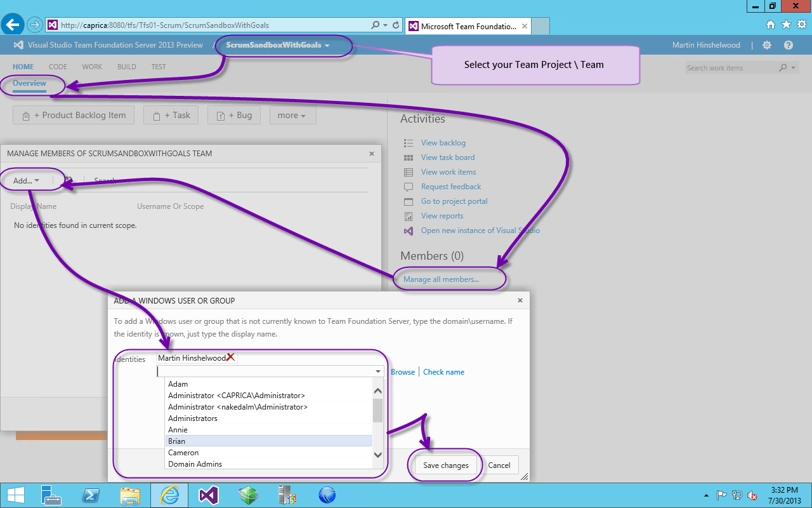Switch to the CODE hub
Viewport: 812px width, 508px height.
(58, 67)
